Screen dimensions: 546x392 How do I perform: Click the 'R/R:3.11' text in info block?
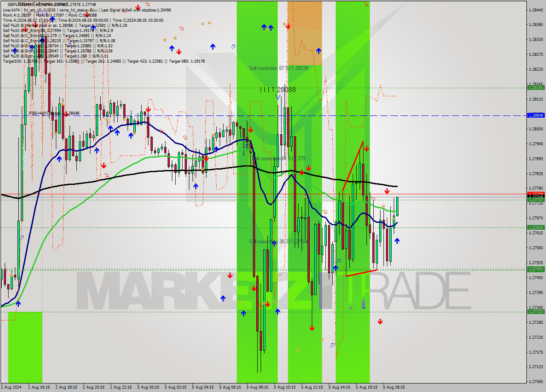tap(100, 56)
